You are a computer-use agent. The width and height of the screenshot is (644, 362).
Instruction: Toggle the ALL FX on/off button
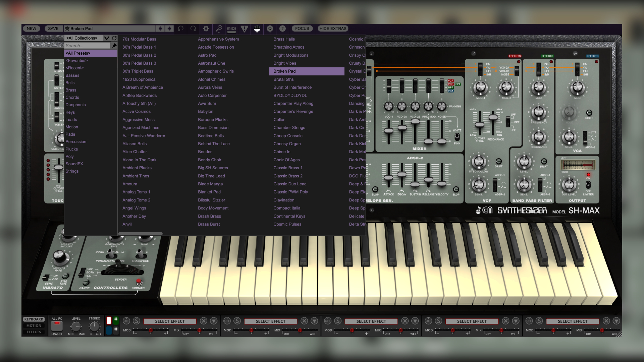click(57, 325)
